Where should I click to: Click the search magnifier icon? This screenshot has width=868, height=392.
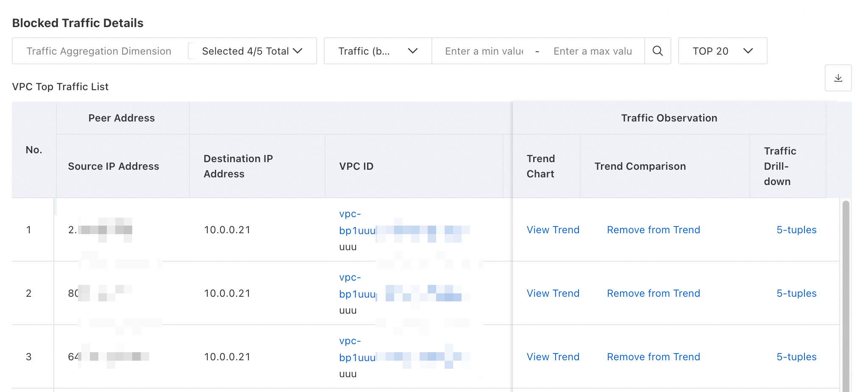[x=657, y=51]
